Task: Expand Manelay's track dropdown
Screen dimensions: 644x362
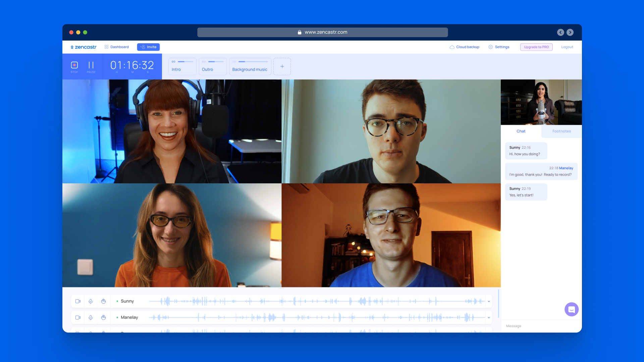Action: click(489, 317)
